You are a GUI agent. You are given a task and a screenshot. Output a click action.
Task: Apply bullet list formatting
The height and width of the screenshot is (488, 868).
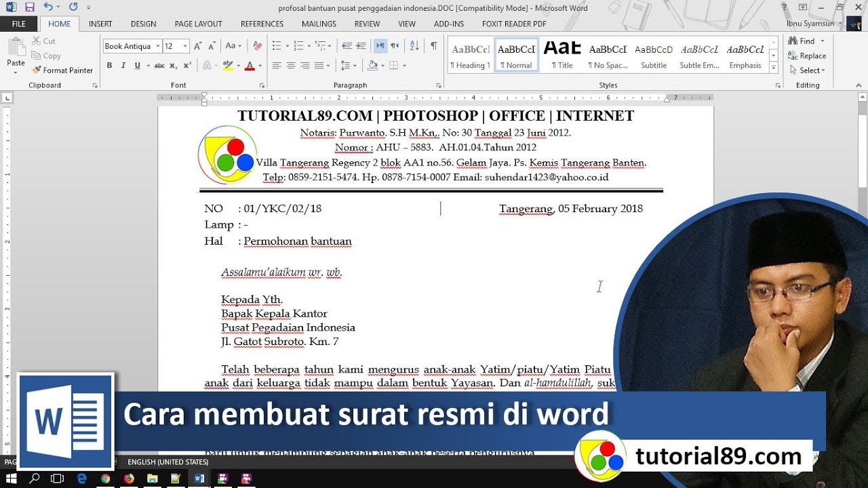point(276,46)
